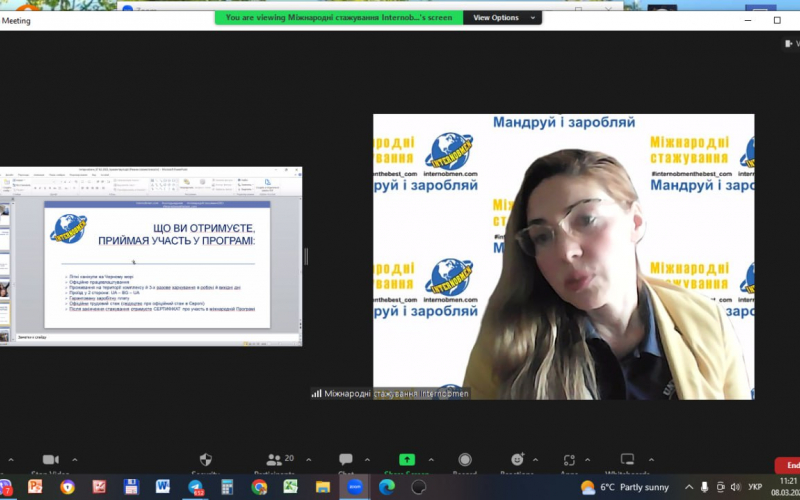The height and width of the screenshot is (500, 800).
Task: Click the shared PowerPoint screen view
Action: tap(151, 257)
